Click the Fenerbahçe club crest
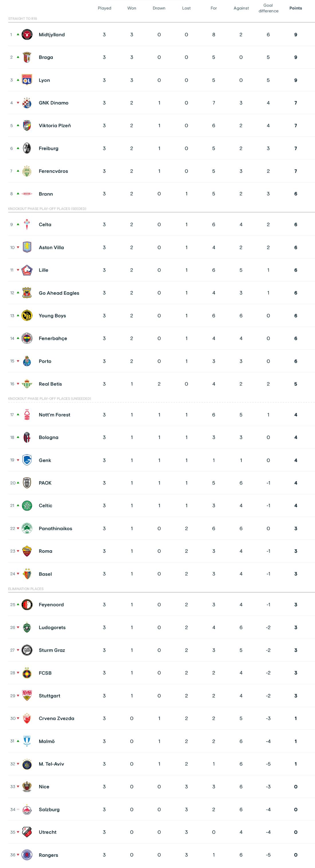This screenshot has width=315, height=868. [x=27, y=338]
